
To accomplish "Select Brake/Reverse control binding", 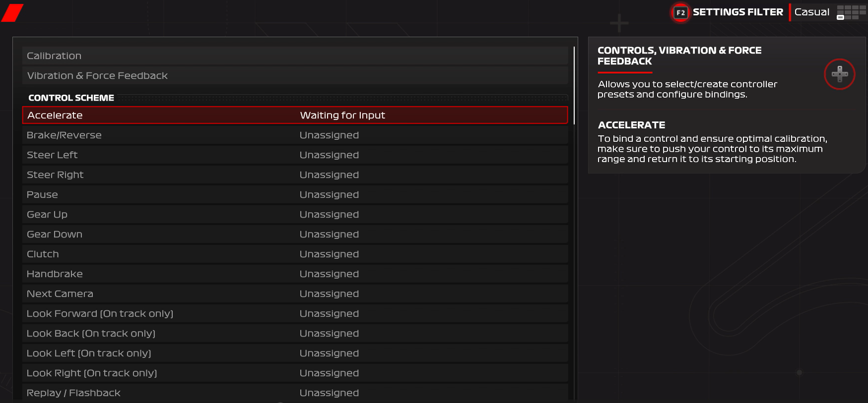I will point(295,135).
